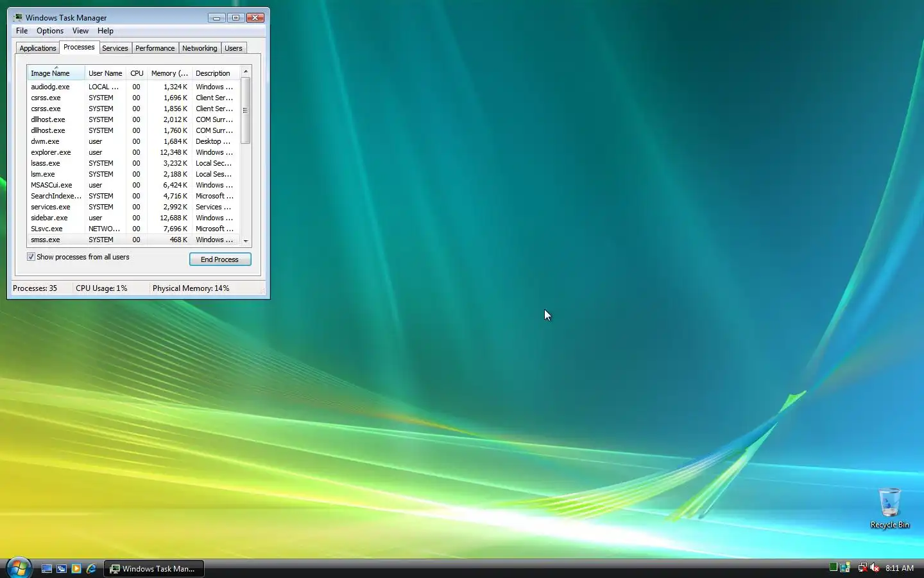The width and height of the screenshot is (924, 578).
Task: Select the smss.exe process row
Action: [x=133, y=240]
